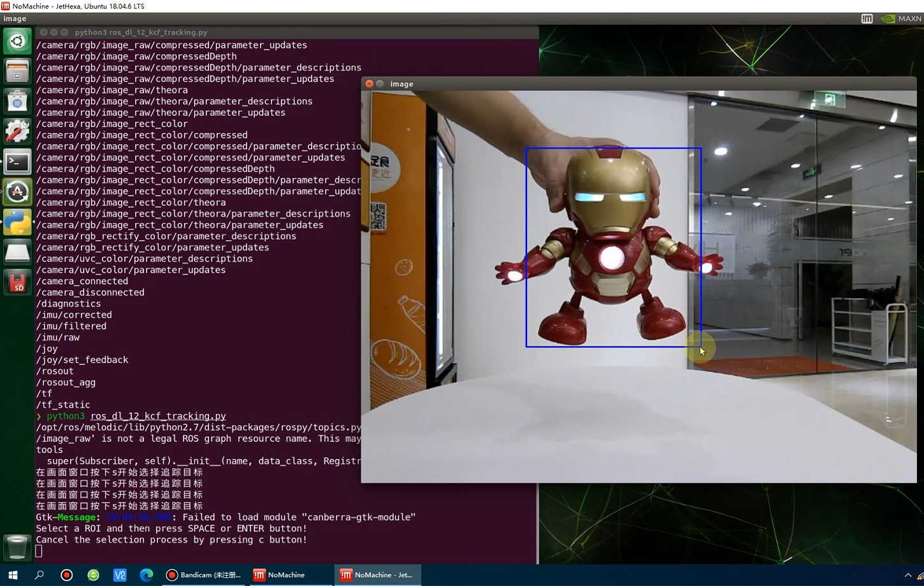Launch Microsoft Edge from taskbar
924x586 pixels.
click(x=147, y=575)
